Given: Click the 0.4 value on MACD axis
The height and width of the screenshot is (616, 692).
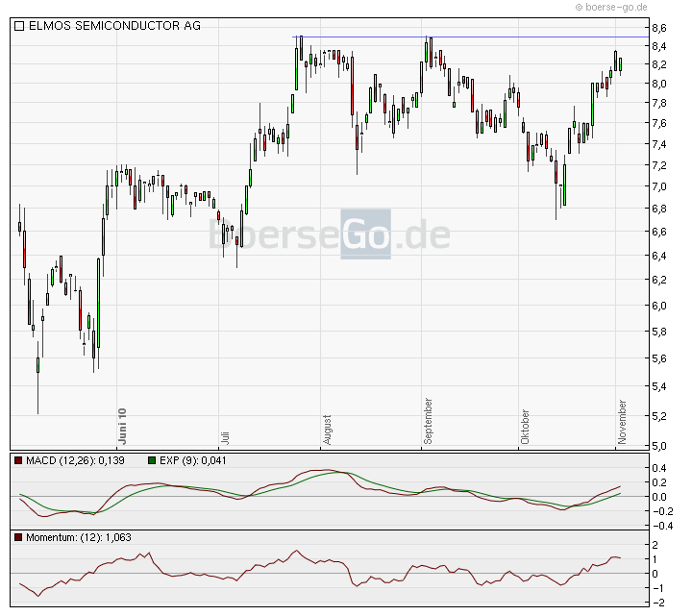Looking at the screenshot, I should click(659, 468).
